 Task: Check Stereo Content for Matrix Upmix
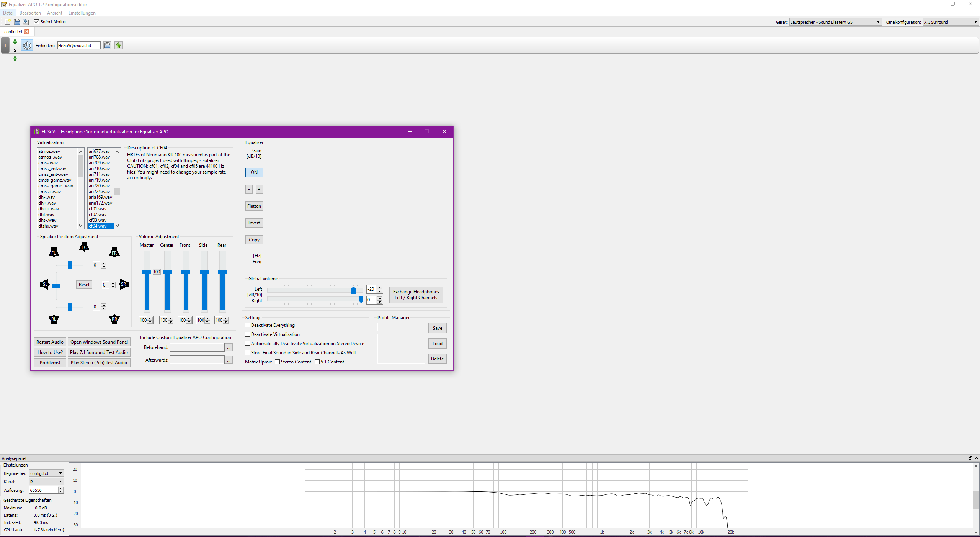coord(278,362)
